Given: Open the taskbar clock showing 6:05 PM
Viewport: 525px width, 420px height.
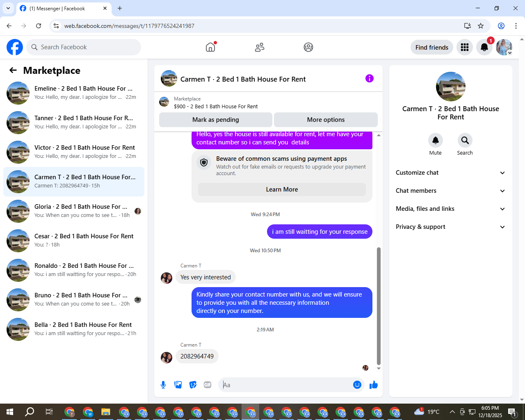Looking at the screenshot, I should click(x=490, y=412).
